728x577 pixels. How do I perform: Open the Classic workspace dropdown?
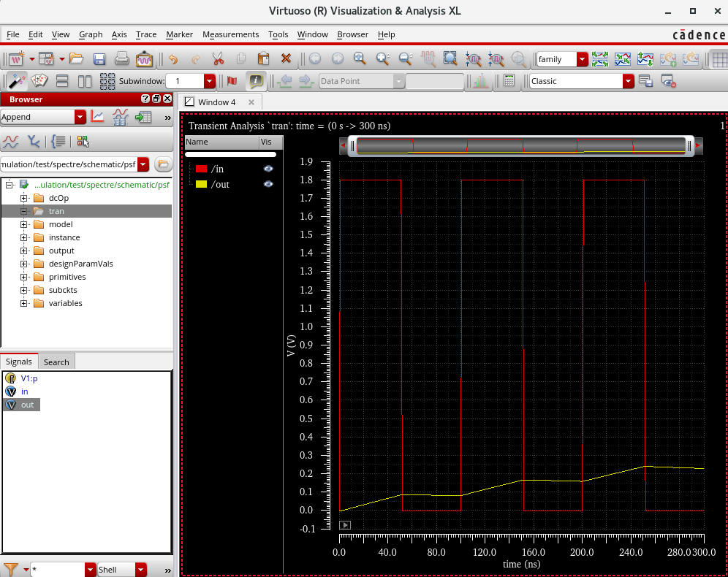628,81
